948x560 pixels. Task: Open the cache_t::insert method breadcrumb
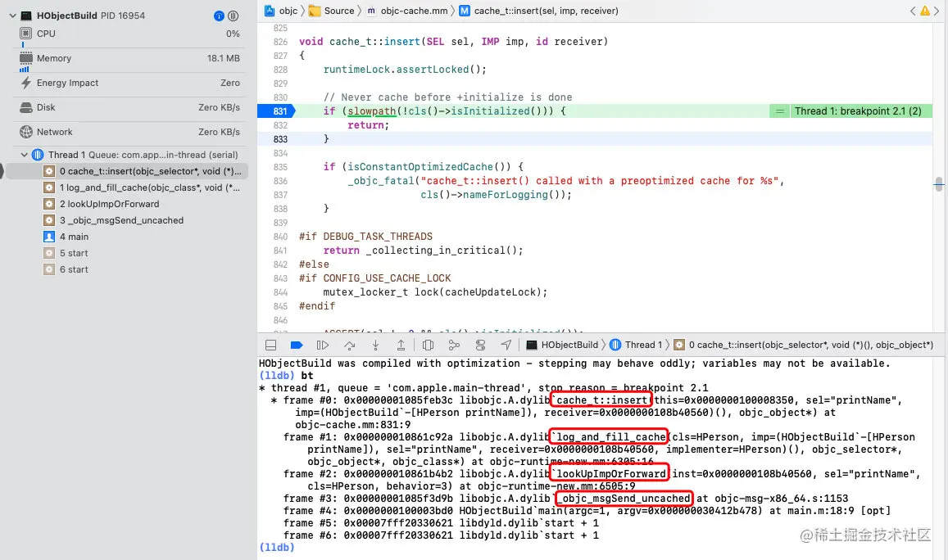[x=539, y=11]
